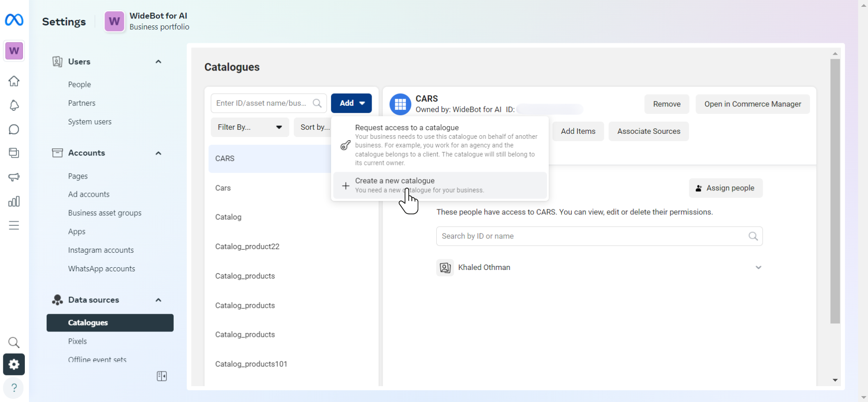Open all tools hamburger menu icon
The width and height of the screenshot is (868, 402).
(x=14, y=225)
